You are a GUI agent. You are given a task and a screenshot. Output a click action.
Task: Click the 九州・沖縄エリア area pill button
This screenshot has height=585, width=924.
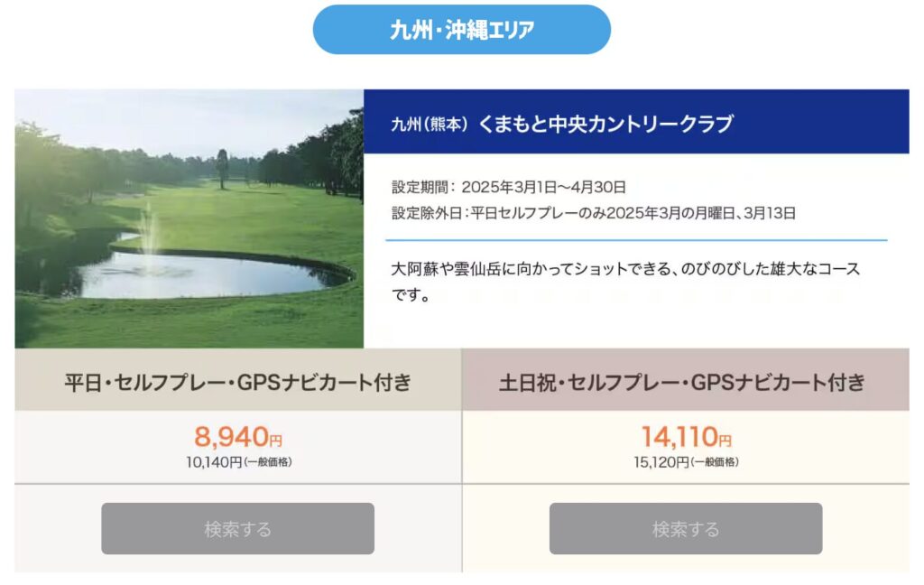click(x=461, y=30)
